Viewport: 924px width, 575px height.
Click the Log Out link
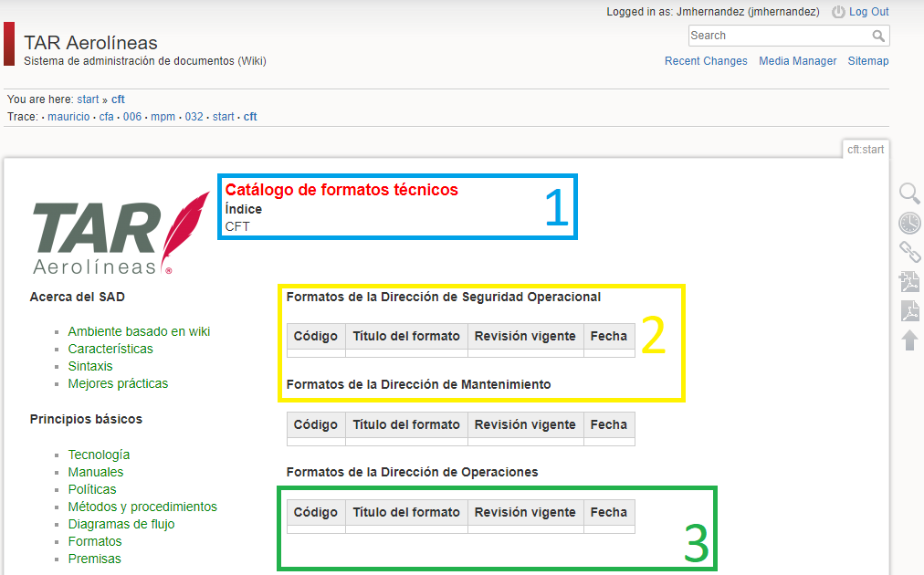[x=868, y=12]
